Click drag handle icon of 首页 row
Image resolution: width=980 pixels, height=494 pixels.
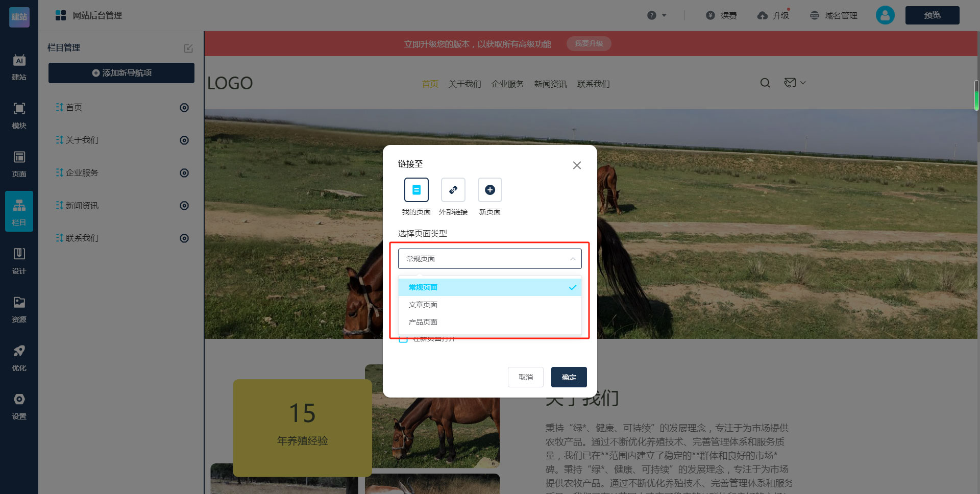[x=59, y=107]
